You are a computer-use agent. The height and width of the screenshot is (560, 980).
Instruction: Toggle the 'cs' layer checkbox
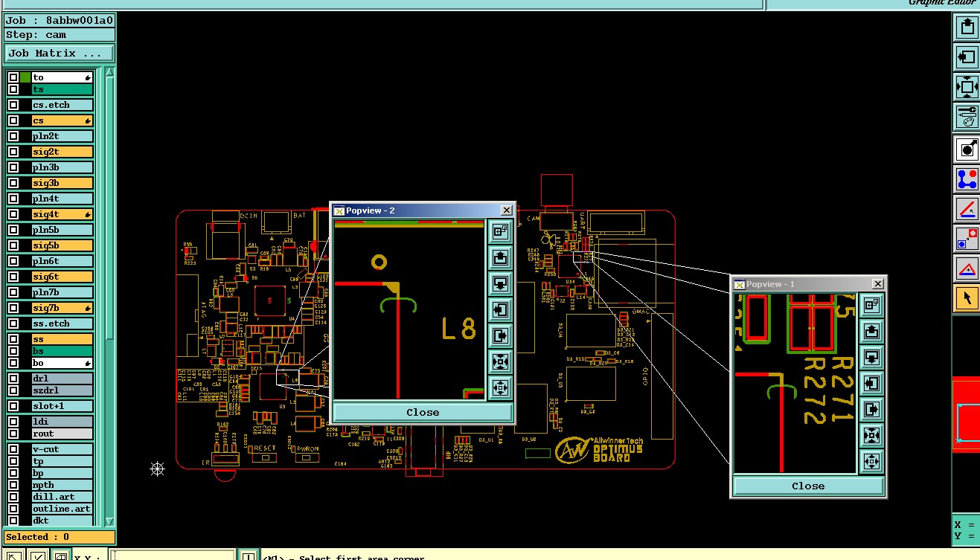click(x=13, y=120)
